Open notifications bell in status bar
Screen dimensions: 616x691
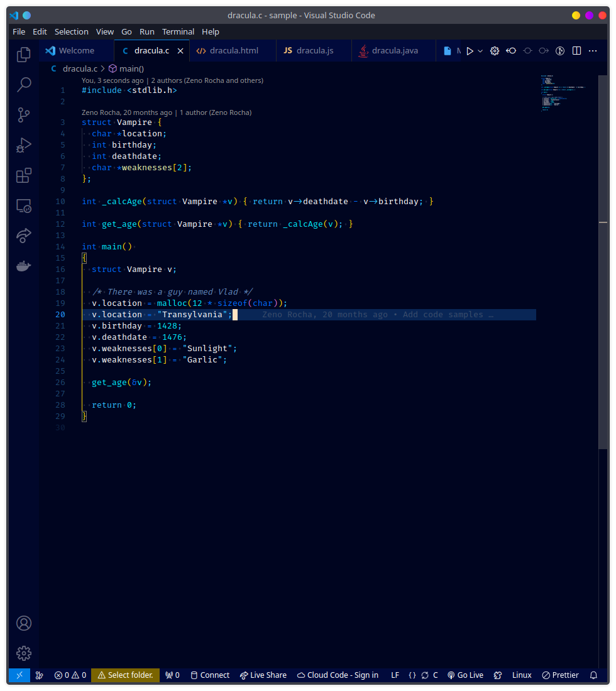click(x=593, y=675)
